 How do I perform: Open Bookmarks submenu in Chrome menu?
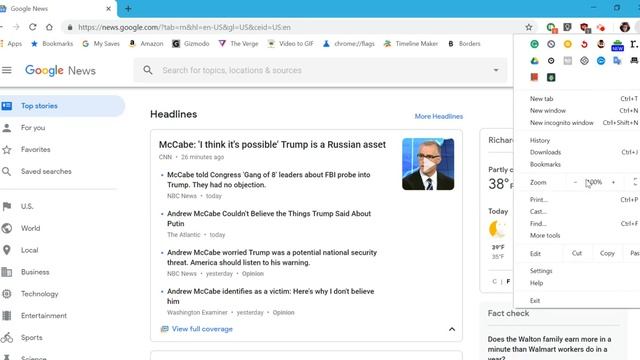545,164
